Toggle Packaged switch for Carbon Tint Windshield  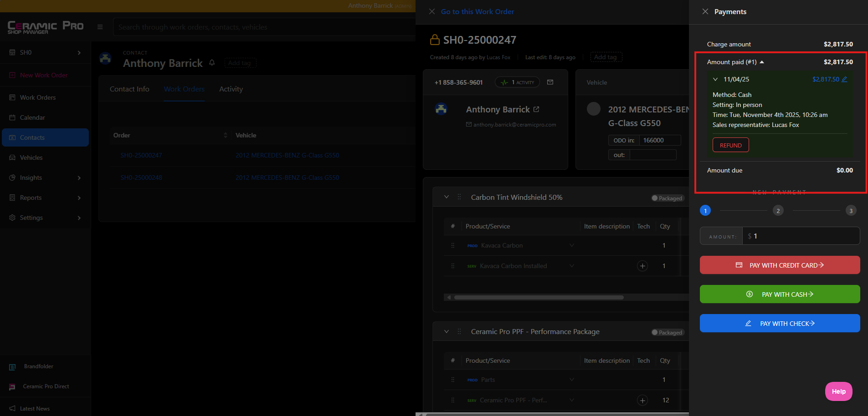668,198
